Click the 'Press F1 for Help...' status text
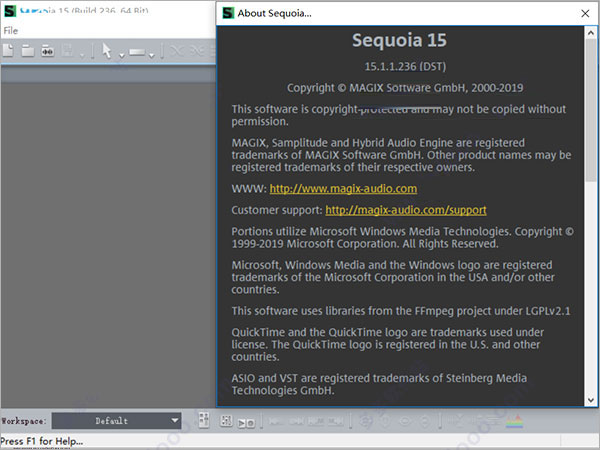The height and width of the screenshot is (450, 600). coord(42,441)
